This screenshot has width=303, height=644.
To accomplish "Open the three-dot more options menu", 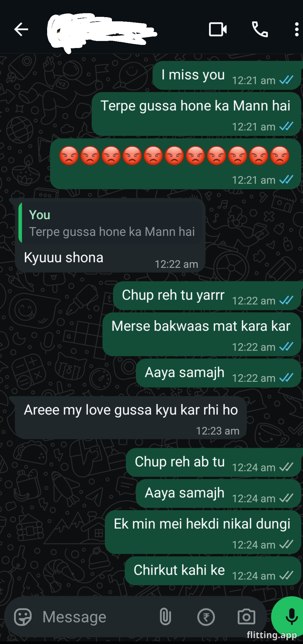I will 297,29.
